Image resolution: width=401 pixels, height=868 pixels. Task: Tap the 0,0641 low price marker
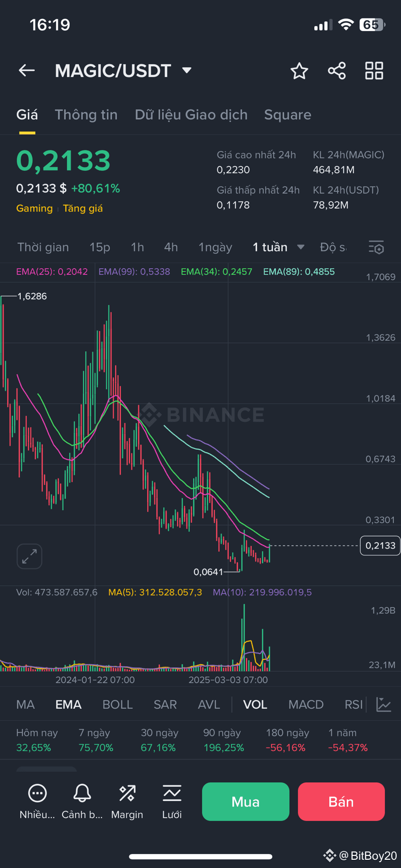208,572
